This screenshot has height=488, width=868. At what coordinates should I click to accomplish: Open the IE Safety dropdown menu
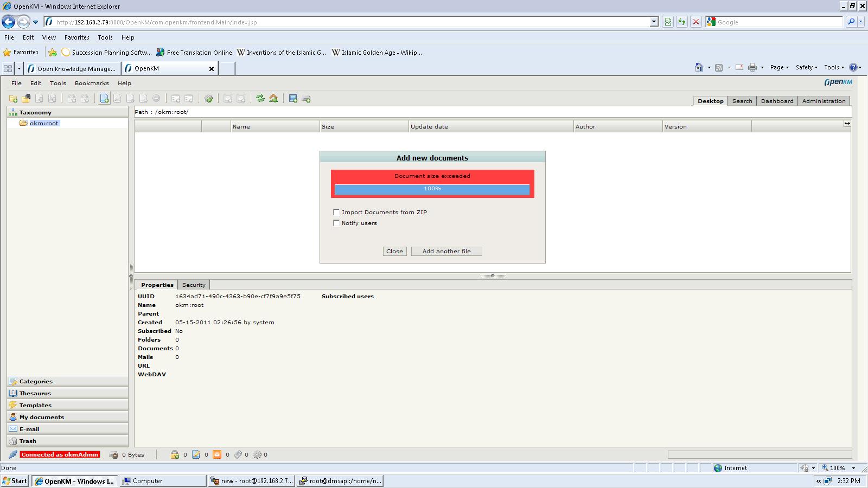point(806,67)
